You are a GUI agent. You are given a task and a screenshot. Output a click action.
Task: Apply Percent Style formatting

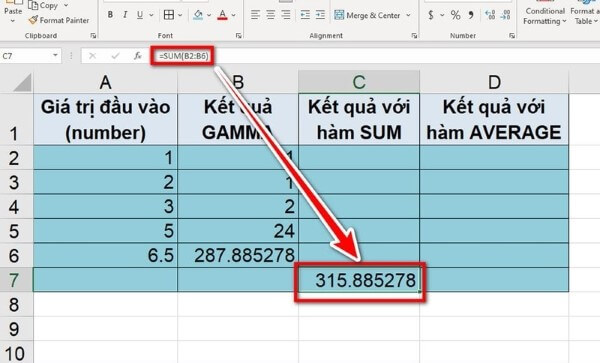point(455,15)
